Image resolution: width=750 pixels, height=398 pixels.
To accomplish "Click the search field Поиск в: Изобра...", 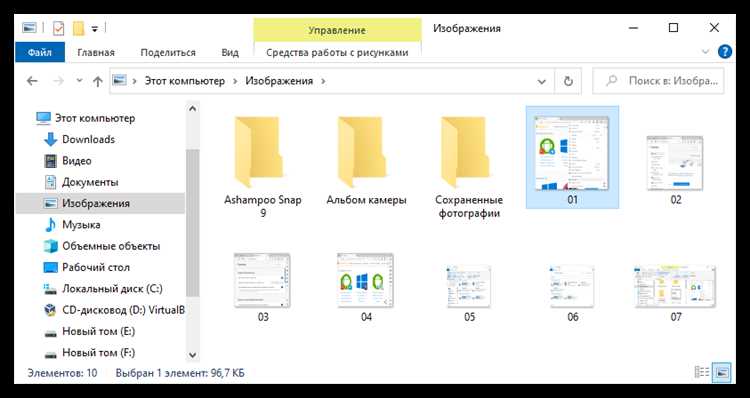I will click(658, 81).
